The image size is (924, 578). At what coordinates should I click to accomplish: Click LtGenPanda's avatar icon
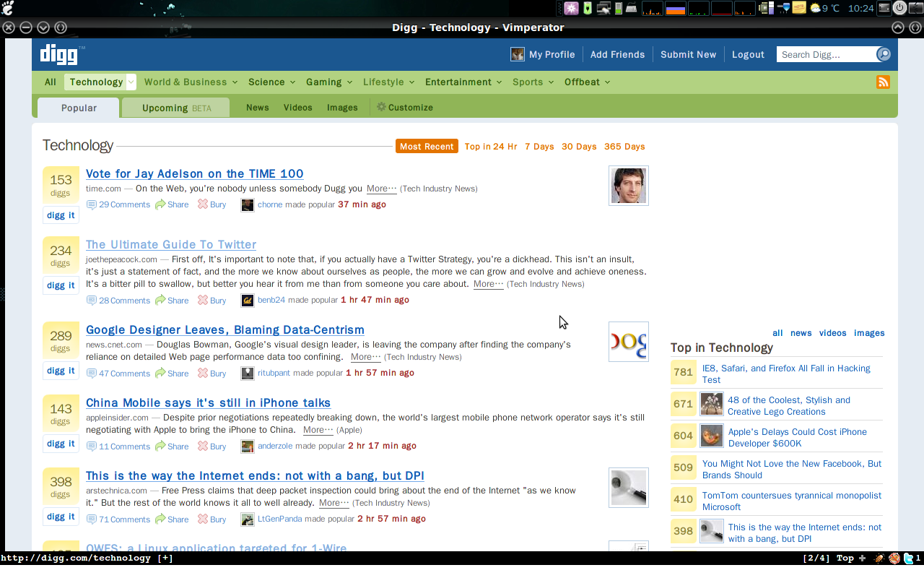pos(248,519)
